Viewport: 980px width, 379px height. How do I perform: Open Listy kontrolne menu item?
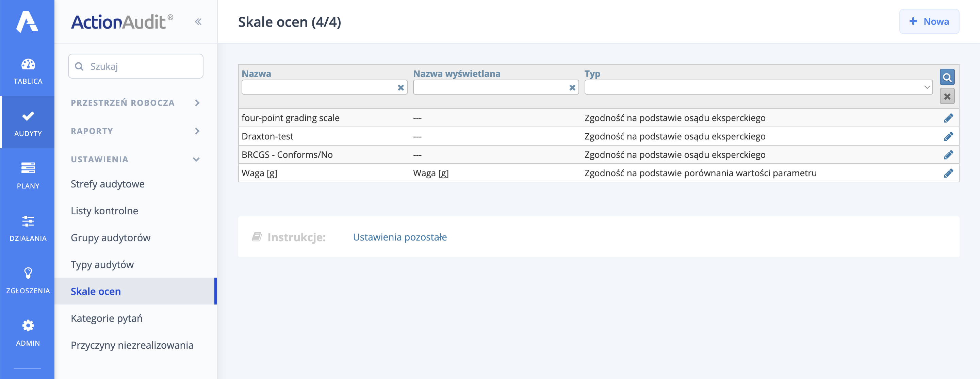pos(104,211)
